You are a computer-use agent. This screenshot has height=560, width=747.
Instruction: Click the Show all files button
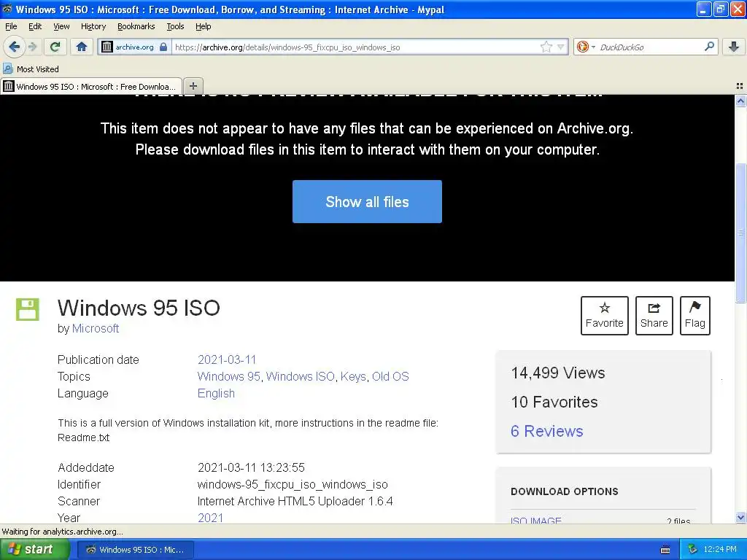[367, 201]
